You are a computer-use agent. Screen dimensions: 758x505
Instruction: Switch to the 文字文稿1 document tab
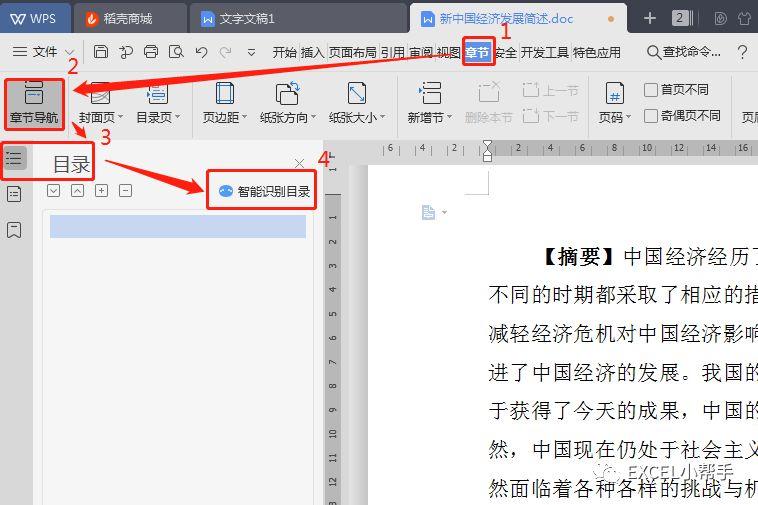pyautogui.click(x=297, y=18)
